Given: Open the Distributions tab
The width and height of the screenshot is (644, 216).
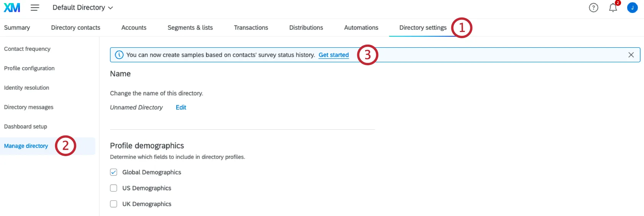Looking at the screenshot, I should coord(306,27).
